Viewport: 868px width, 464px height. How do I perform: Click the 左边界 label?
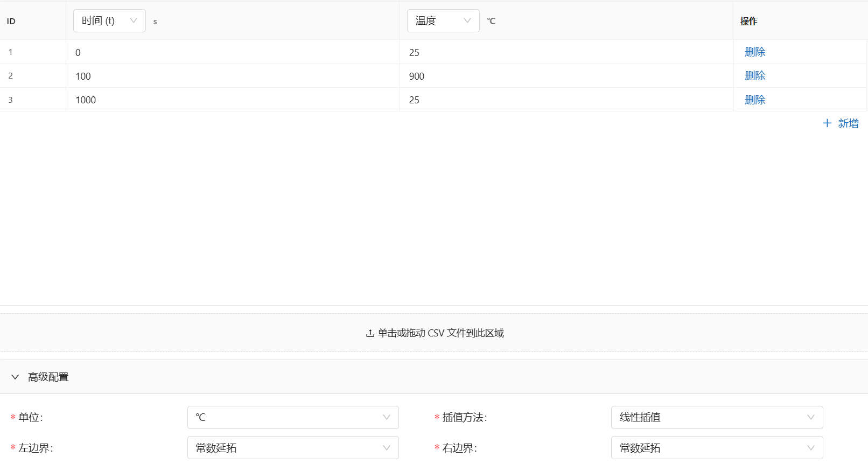click(x=36, y=448)
